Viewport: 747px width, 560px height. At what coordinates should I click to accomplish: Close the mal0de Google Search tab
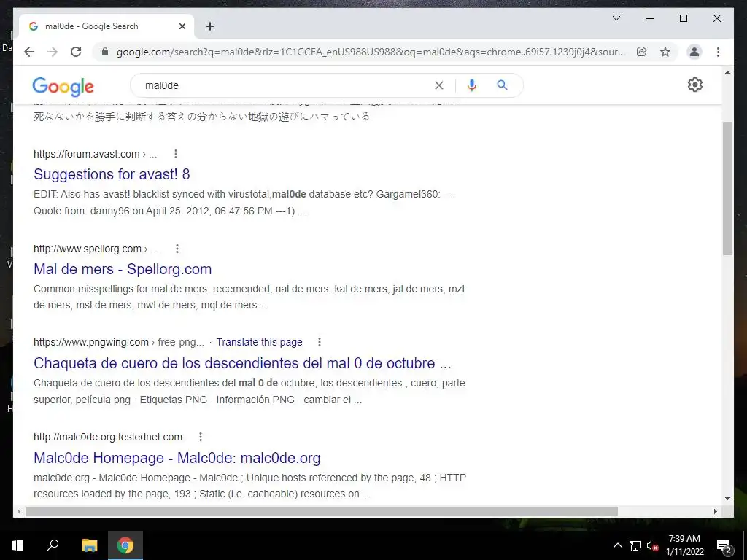coord(182,26)
